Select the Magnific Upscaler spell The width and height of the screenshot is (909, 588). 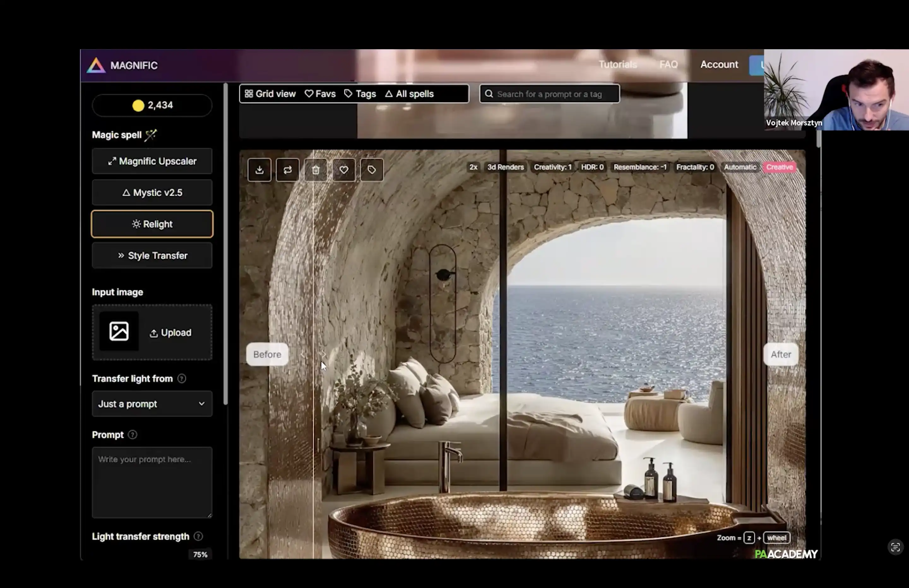pos(152,161)
